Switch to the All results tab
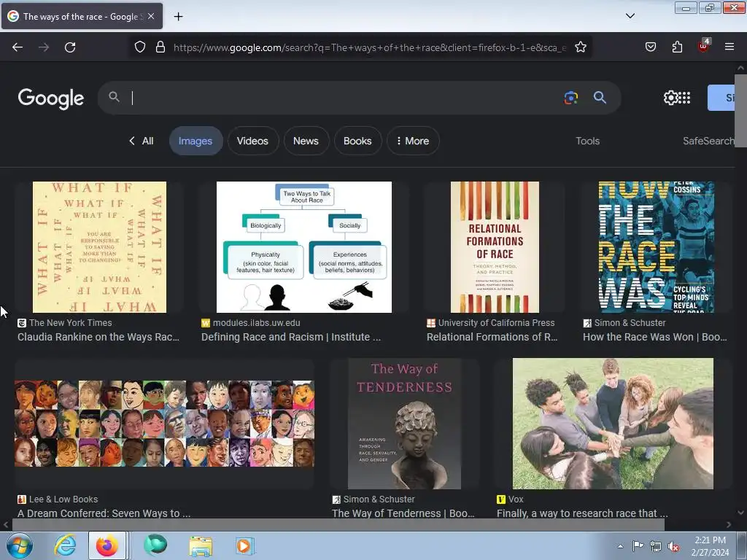Screen dimensions: 747x560 (141, 141)
